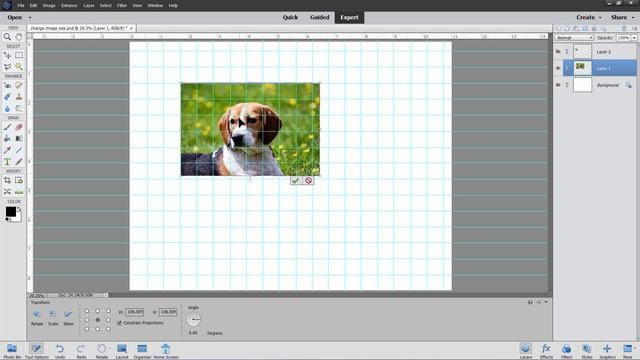
Task: Open the Enhance menu
Action: 69,6
